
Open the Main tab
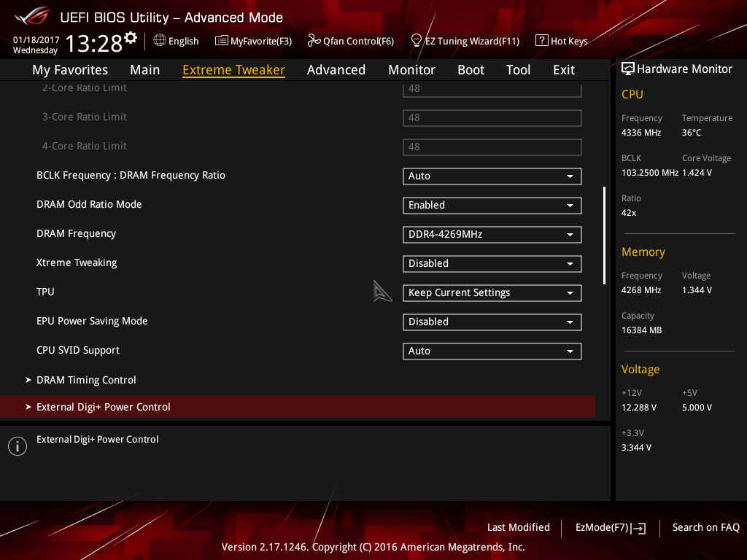pos(145,70)
